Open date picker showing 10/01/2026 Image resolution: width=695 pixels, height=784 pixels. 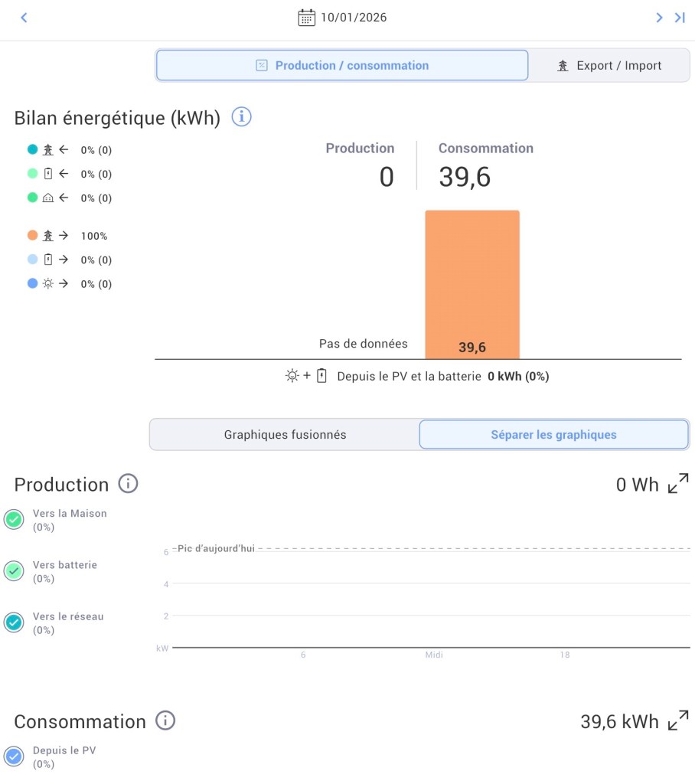click(354, 18)
